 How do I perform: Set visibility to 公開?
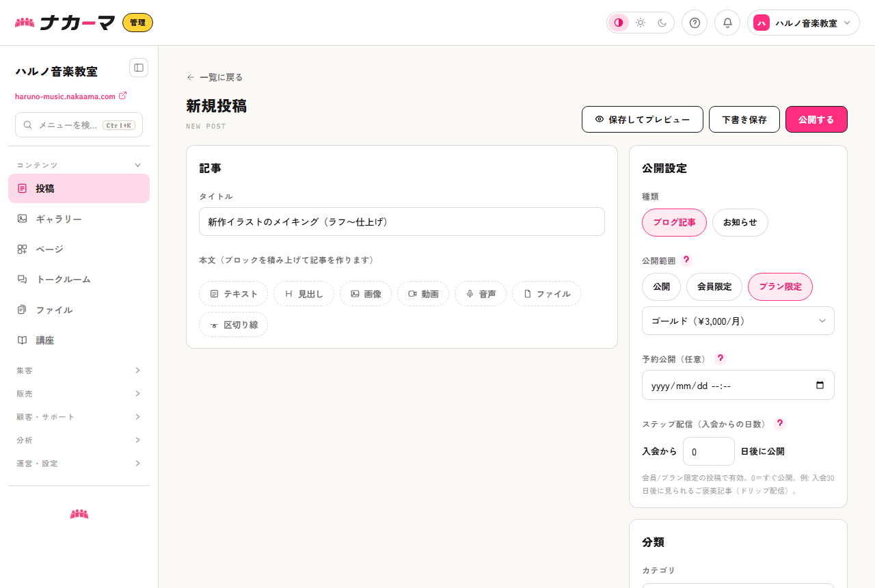point(661,286)
